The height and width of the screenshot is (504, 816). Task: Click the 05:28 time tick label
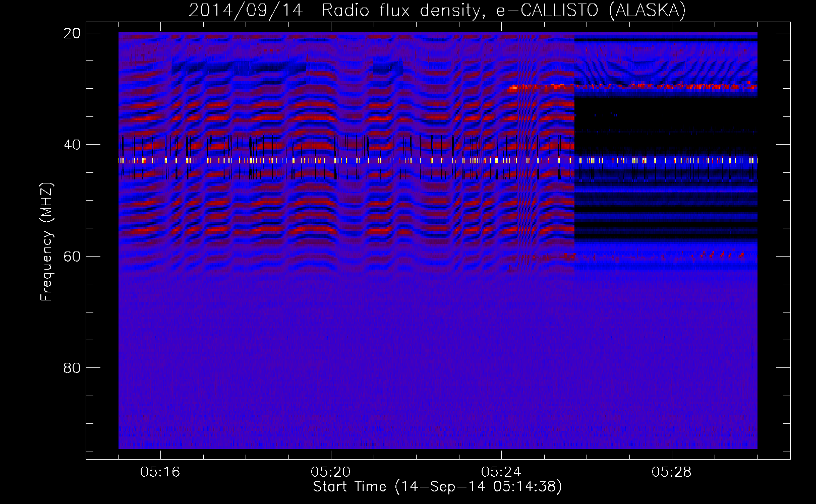coord(672,472)
